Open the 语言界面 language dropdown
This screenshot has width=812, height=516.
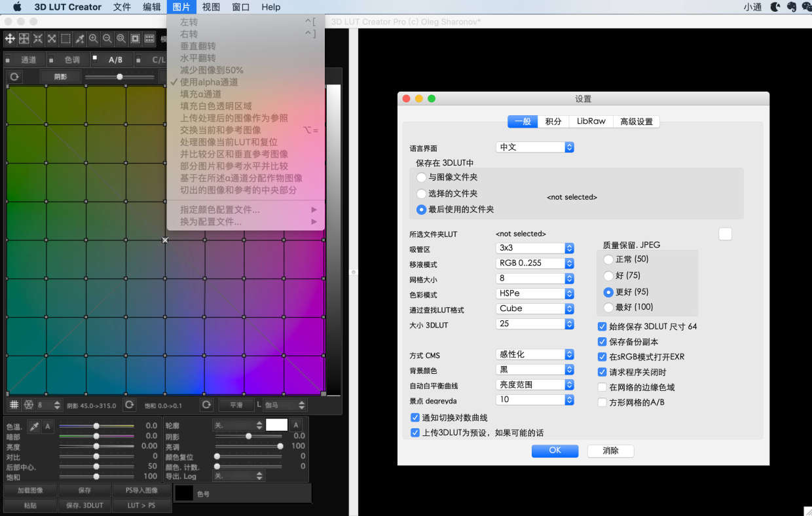535,147
